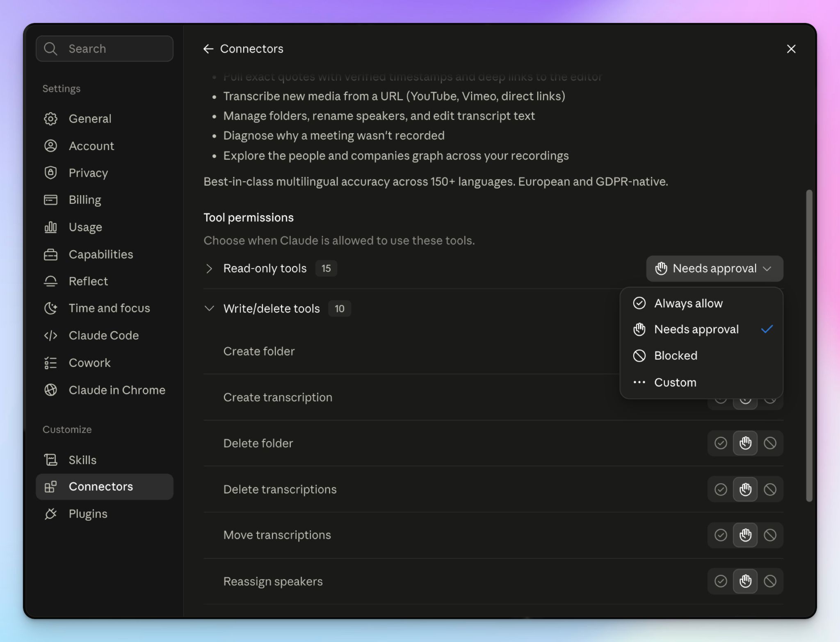Open the Billing settings page
Screen dimensions: 840x642
(105, 200)
